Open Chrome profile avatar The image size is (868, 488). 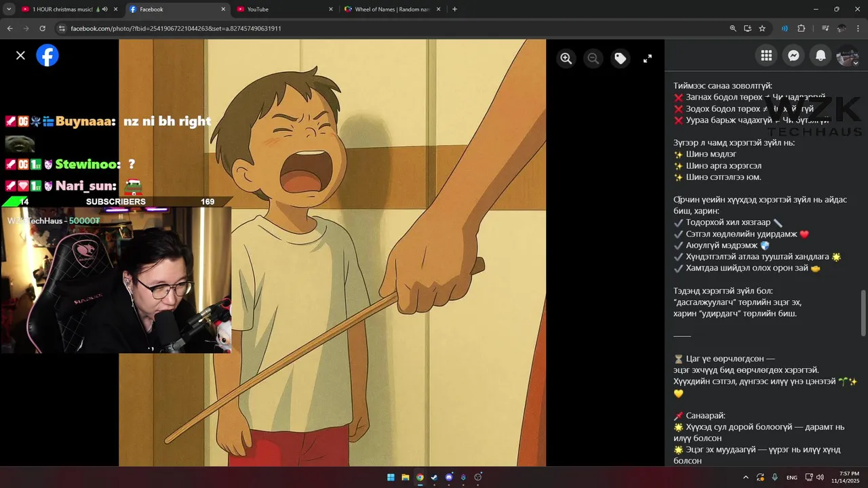[x=842, y=28]
